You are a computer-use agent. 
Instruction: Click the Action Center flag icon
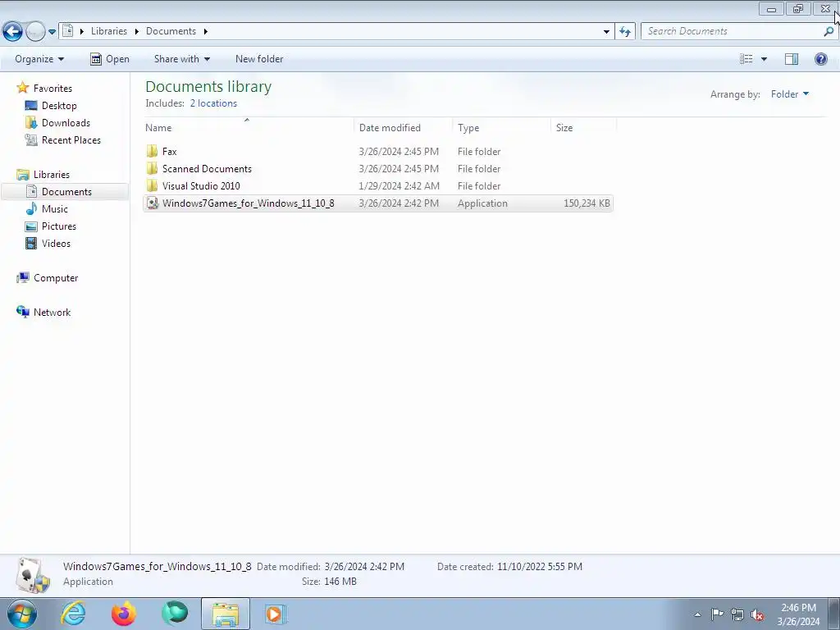(x=717, y=614)
